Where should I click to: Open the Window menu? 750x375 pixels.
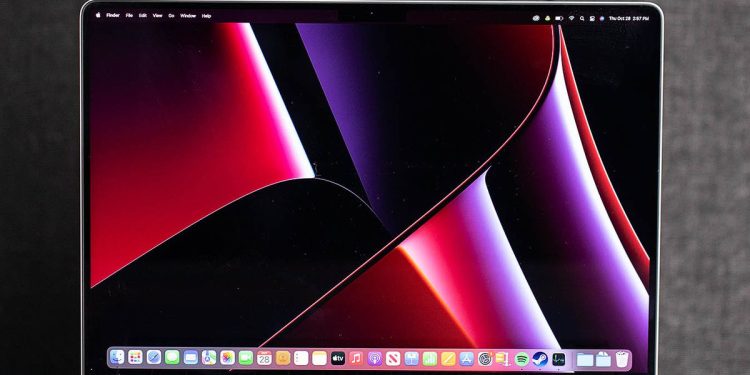(x=188, y=15)
